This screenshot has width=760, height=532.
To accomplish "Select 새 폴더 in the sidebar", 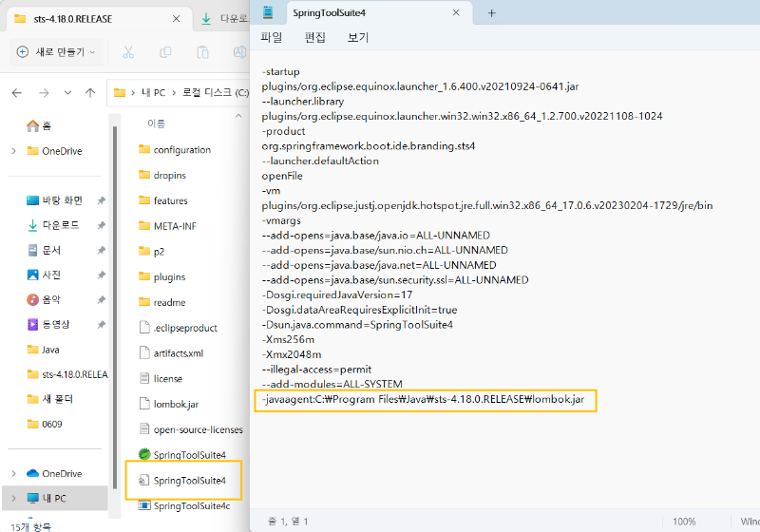I will [x=50, y=399].
